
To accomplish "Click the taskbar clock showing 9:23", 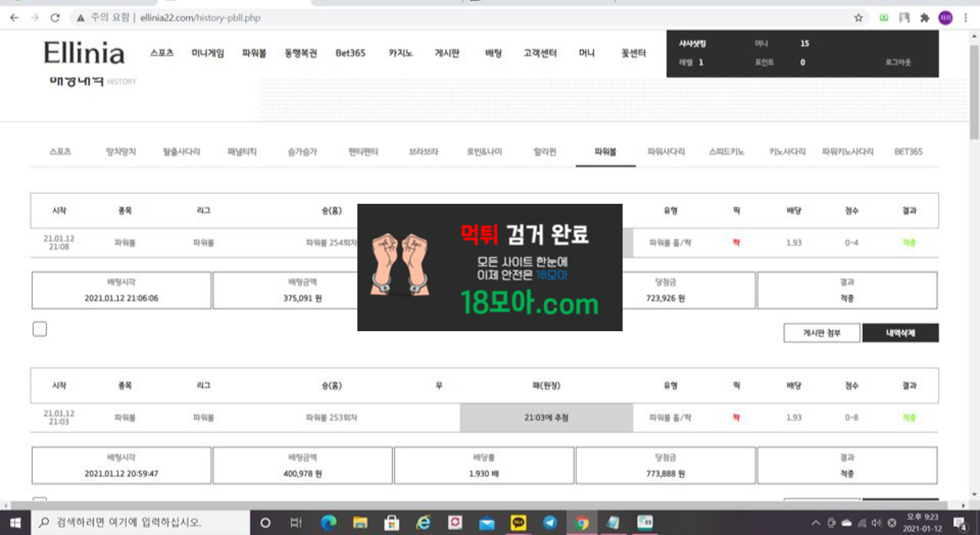I will click(923, 523).
